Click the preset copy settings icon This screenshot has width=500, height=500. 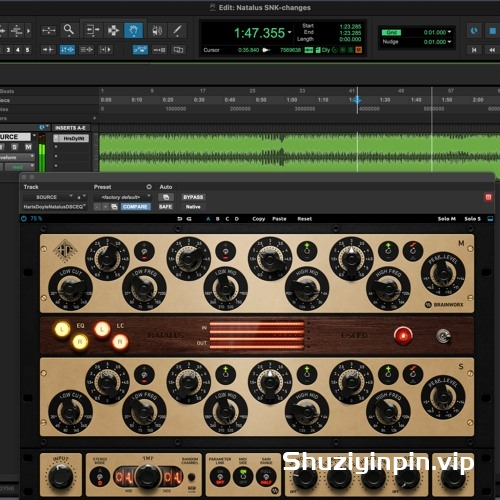[x=114, y=207]
